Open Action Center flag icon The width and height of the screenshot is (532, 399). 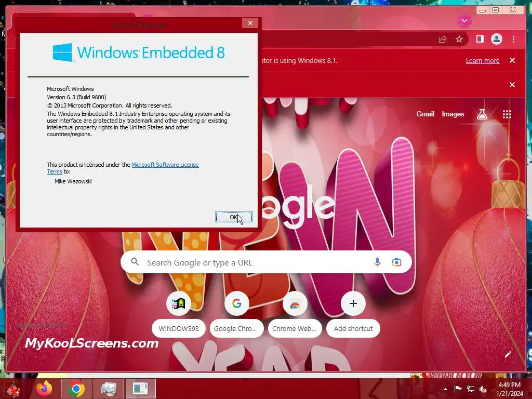point(458,389)
